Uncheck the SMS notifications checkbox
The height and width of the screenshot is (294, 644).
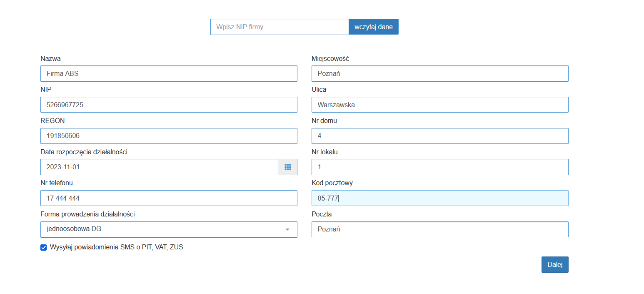pos(43,247)
